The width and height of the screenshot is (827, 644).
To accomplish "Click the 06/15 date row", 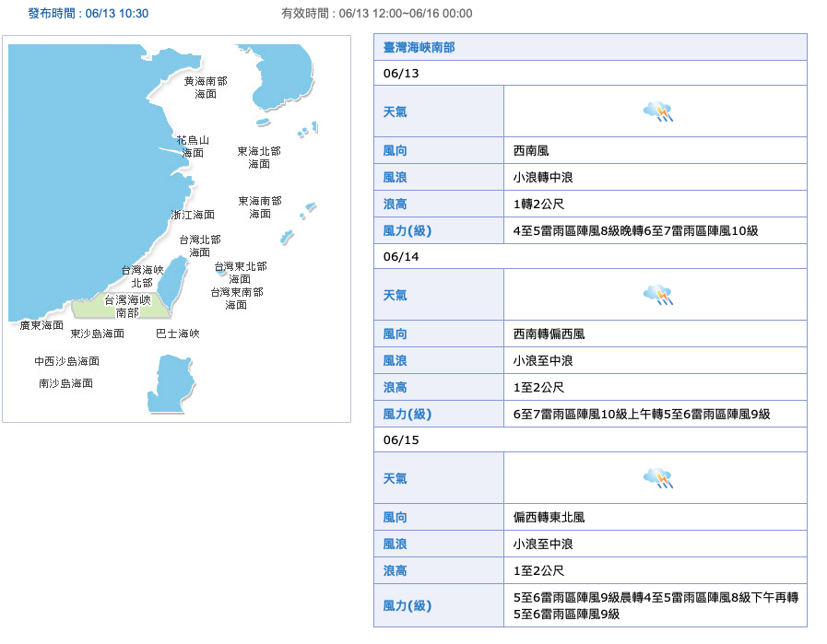I will pos(590,440).
